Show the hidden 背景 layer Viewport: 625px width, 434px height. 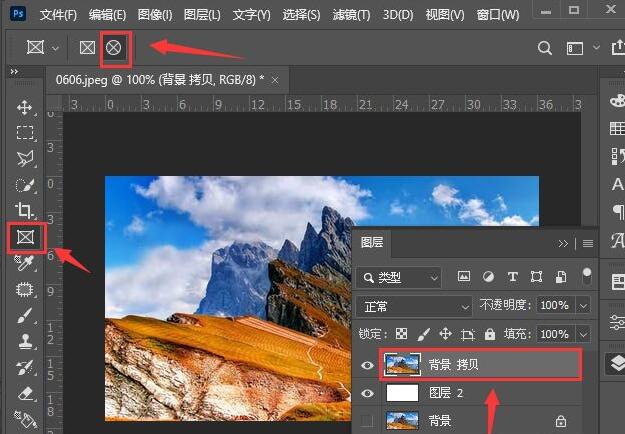pyautogui.click(x=367, y=420)
